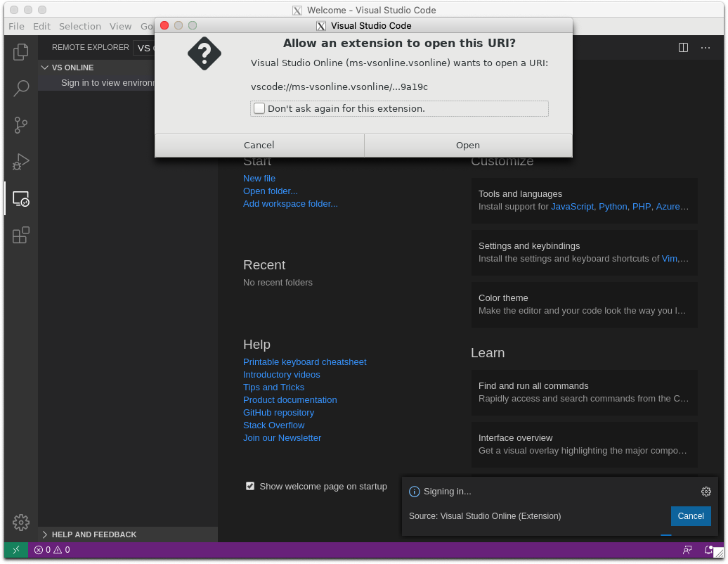Click the Python language link

click(x=612, y=206)
